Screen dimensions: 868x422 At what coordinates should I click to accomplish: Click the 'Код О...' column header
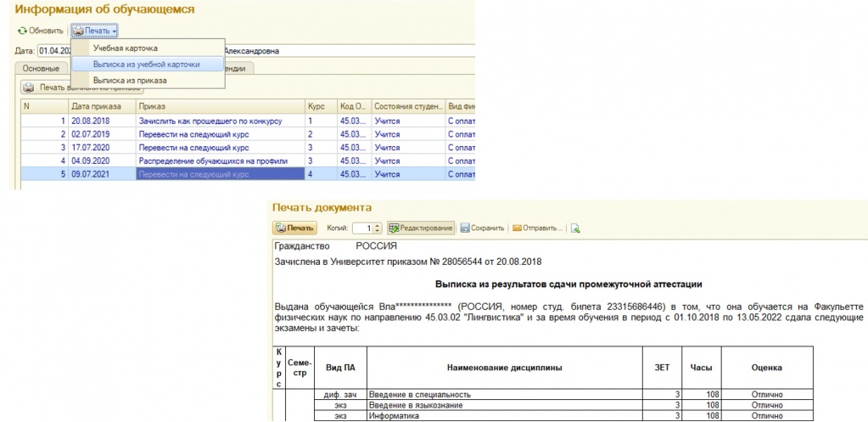click(x=354, y=106)
